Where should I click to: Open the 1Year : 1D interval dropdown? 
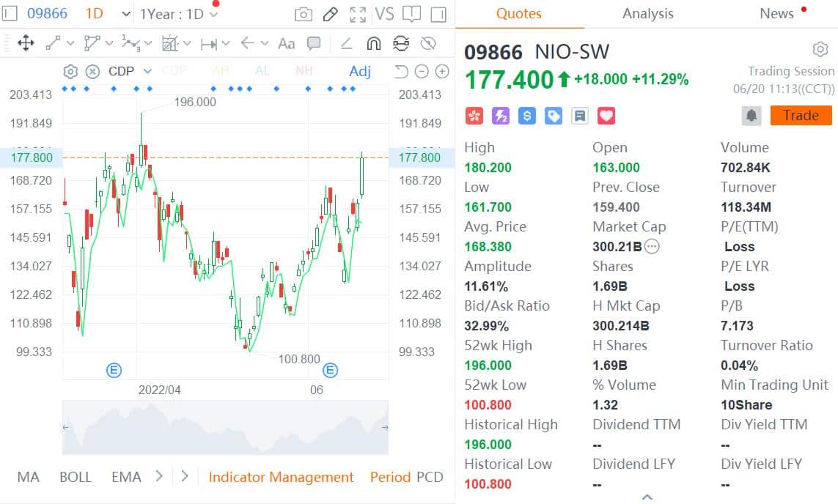[x=175, y=13]
